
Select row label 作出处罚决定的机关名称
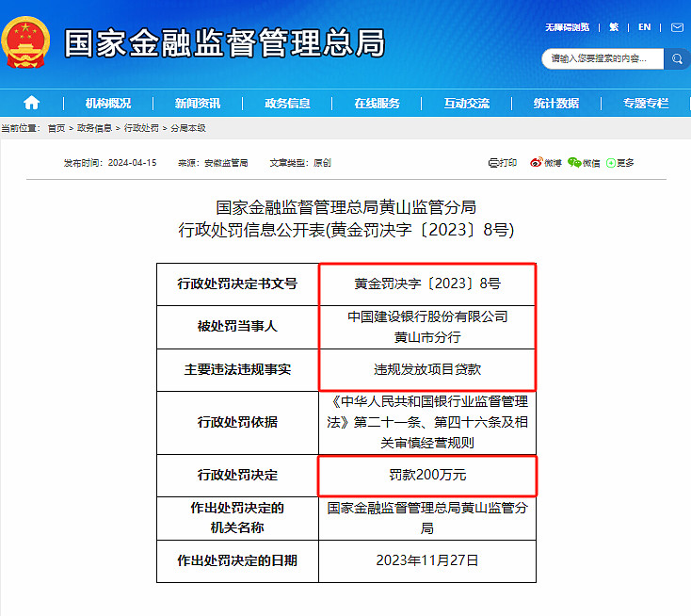pyautogui.click(x=237, y=518)
